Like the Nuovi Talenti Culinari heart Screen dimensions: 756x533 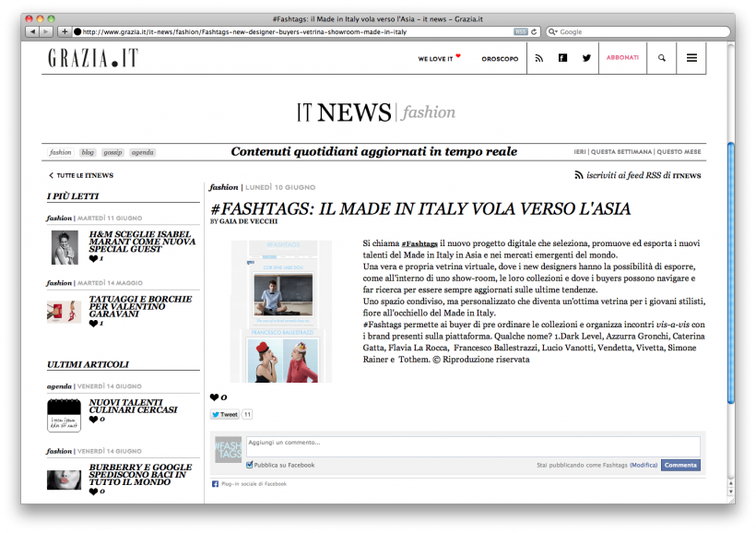[93, 420]
